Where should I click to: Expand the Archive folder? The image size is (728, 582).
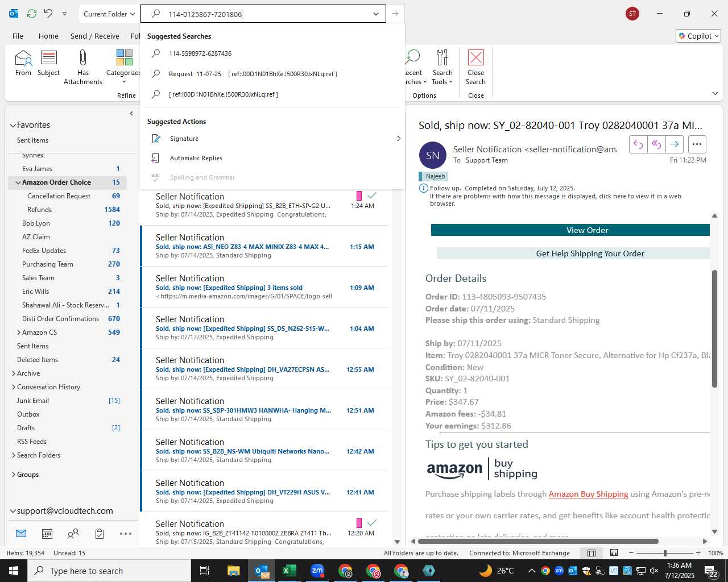[x=13, y=373]
